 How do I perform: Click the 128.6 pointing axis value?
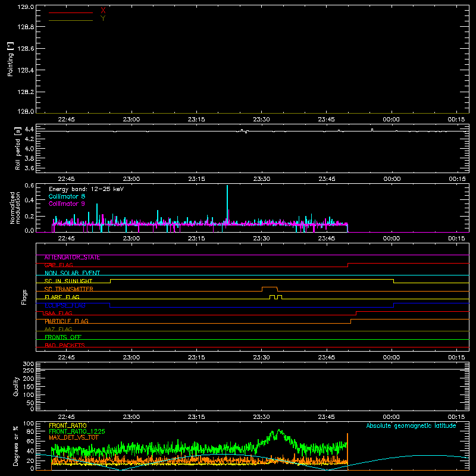pos(26,49)
